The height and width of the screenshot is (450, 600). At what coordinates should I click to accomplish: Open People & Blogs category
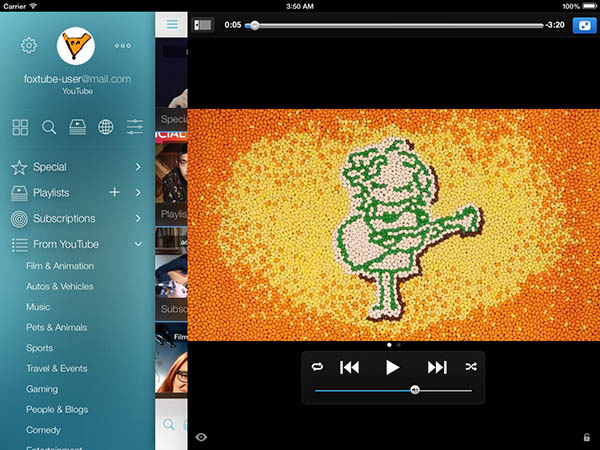pyautogui.click(x=57, y=410)
